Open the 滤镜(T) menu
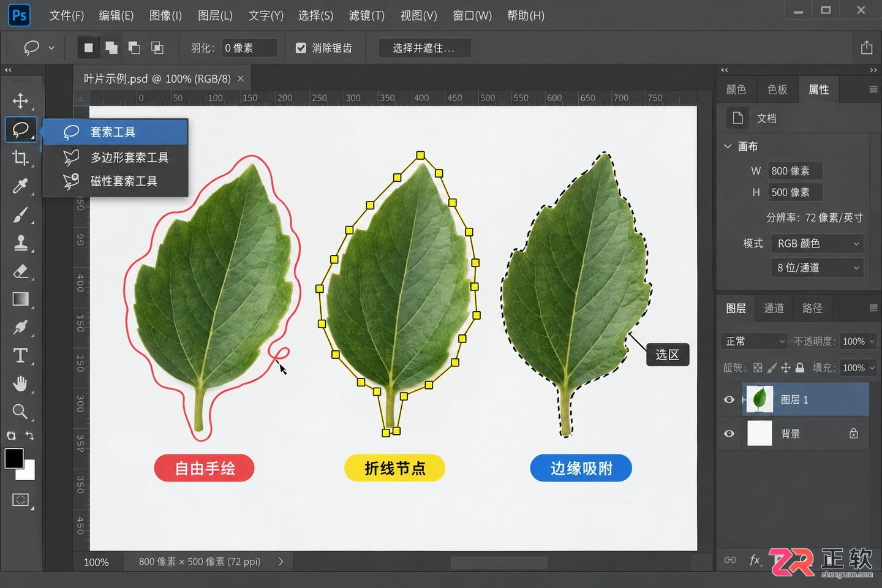 point(367,15)
